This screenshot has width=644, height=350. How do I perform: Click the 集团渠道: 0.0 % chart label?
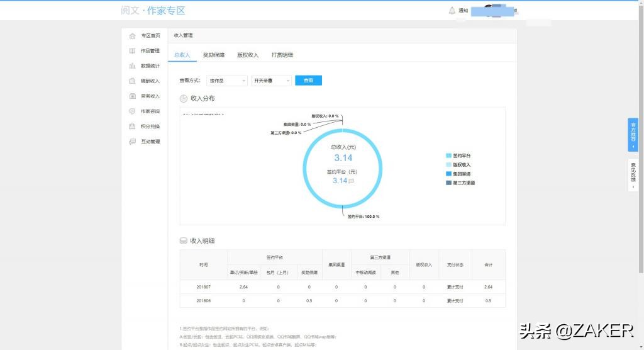(297, 125)
